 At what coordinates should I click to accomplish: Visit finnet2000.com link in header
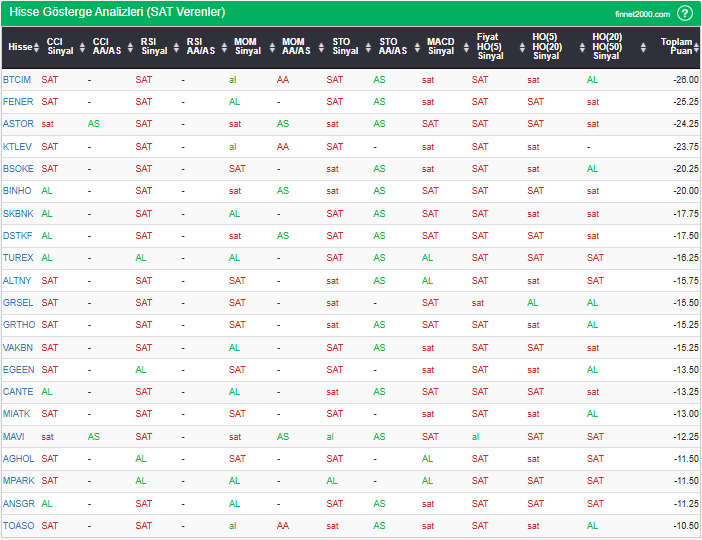pos(641,13)
